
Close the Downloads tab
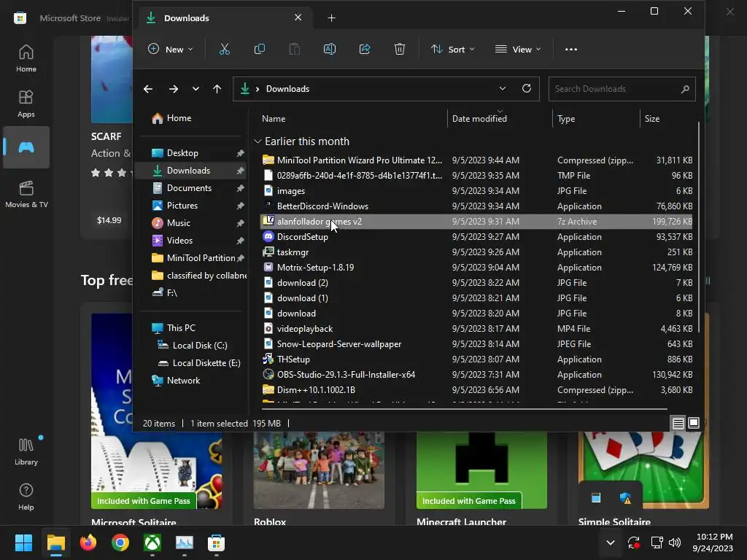click(x=298, y=17)
